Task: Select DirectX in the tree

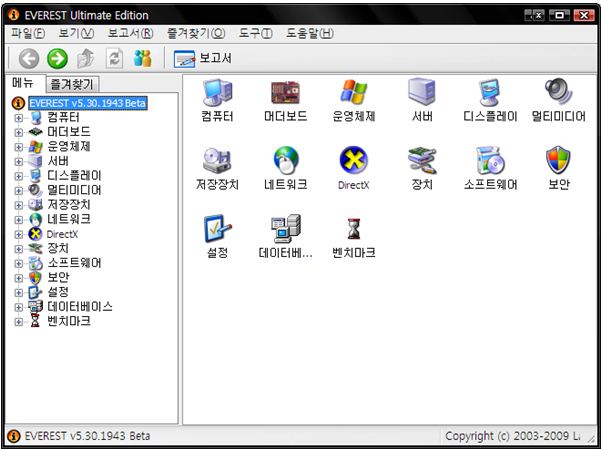Action: 62,234
